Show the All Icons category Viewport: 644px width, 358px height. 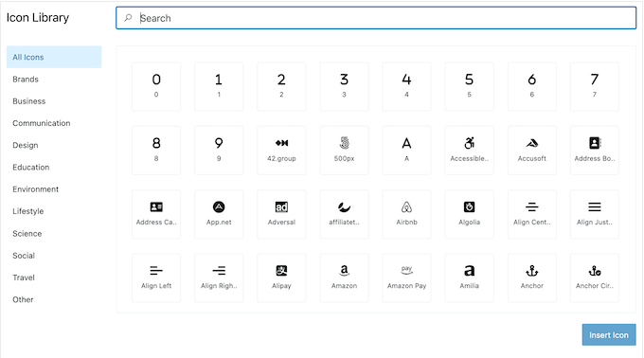click(x=54, y=57)
